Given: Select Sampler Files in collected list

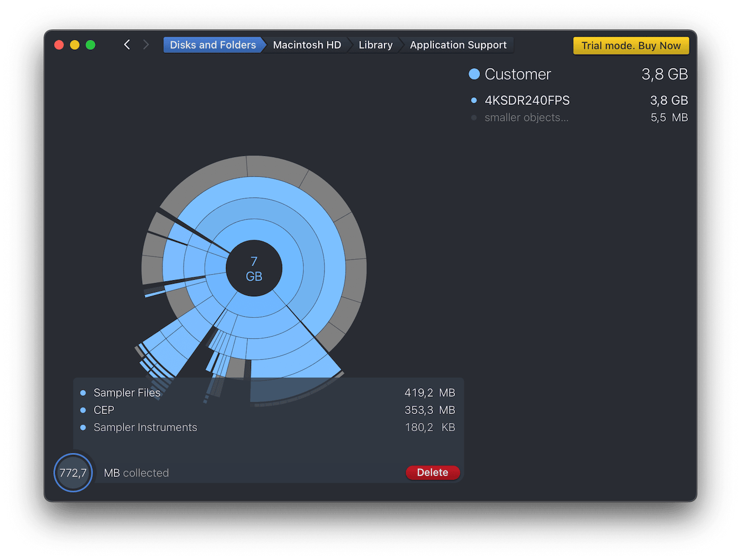Looking at the screenshot, I should (127, 393).
